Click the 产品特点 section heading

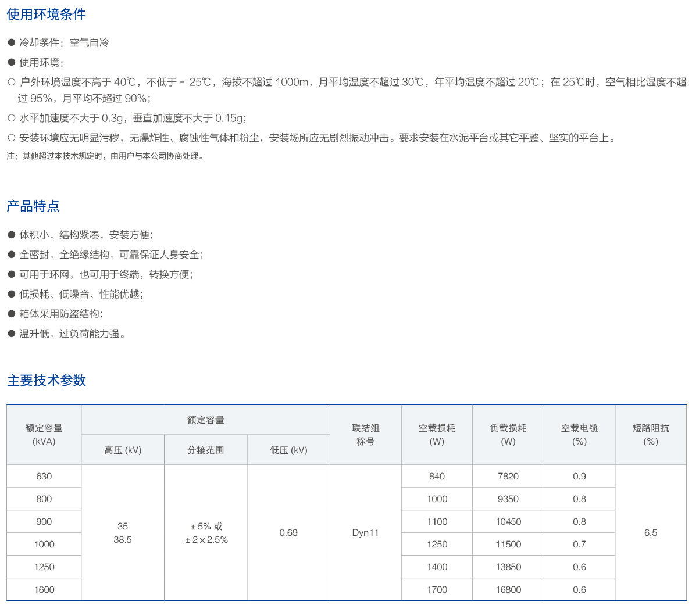pyautogui.click(x=33, y=206)
